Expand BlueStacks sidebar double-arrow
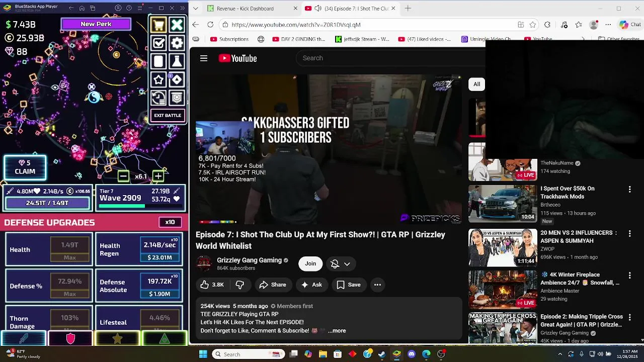This screenshot has height=362, width=644. [183, 8]
